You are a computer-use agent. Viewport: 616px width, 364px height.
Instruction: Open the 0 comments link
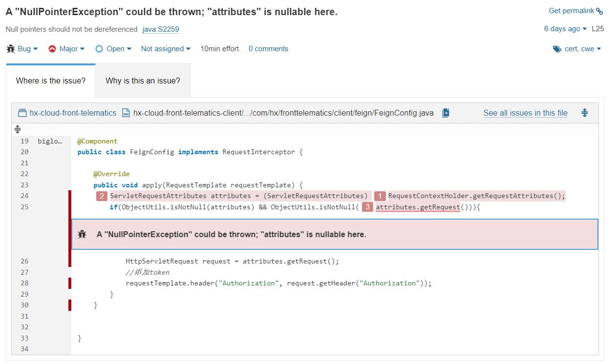[268, 49]
